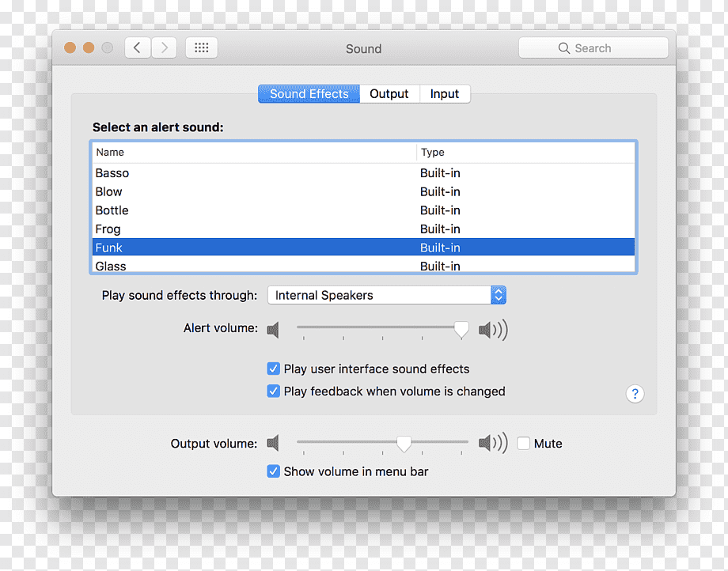Click the quiet speaker icon by Output volume
The width and height of the screenshot is (728, 571).
(x=273, y=443)
